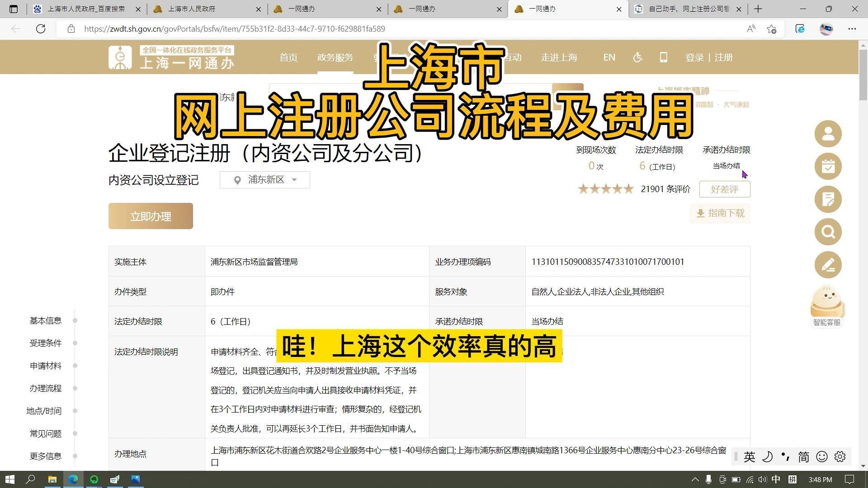Open the 浦东新区 district dropdown
This screenshot has height=488, width=868.
(265, 180)
